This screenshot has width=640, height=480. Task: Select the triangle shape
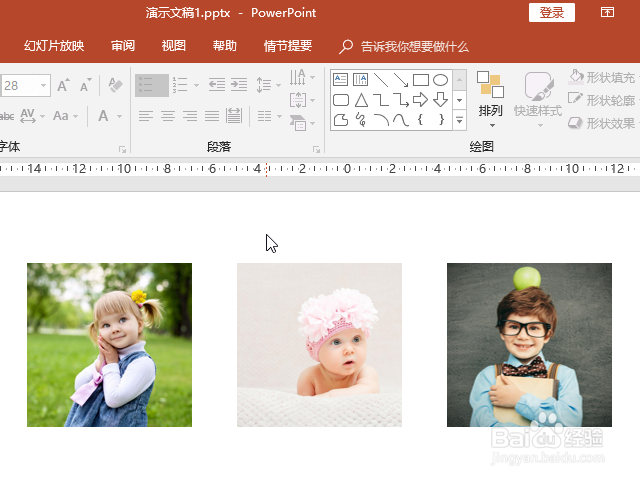[361, 100]
